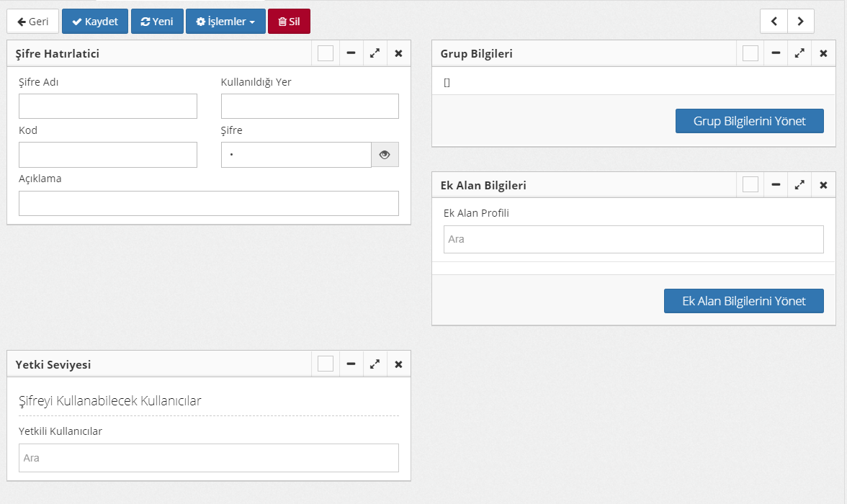Click the red Sil delete button
Screen dimensions: 847x504
289,22
